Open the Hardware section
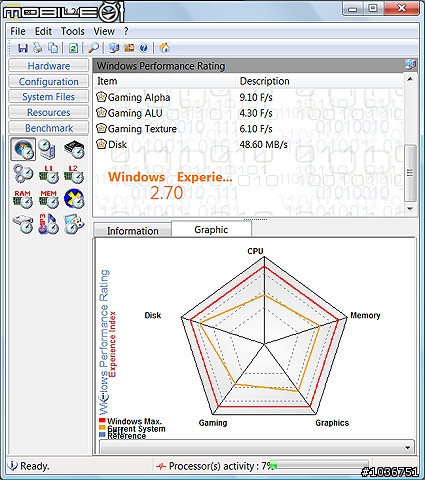The height and width of the screenshot is (480, 425). (x=49, y=66)
